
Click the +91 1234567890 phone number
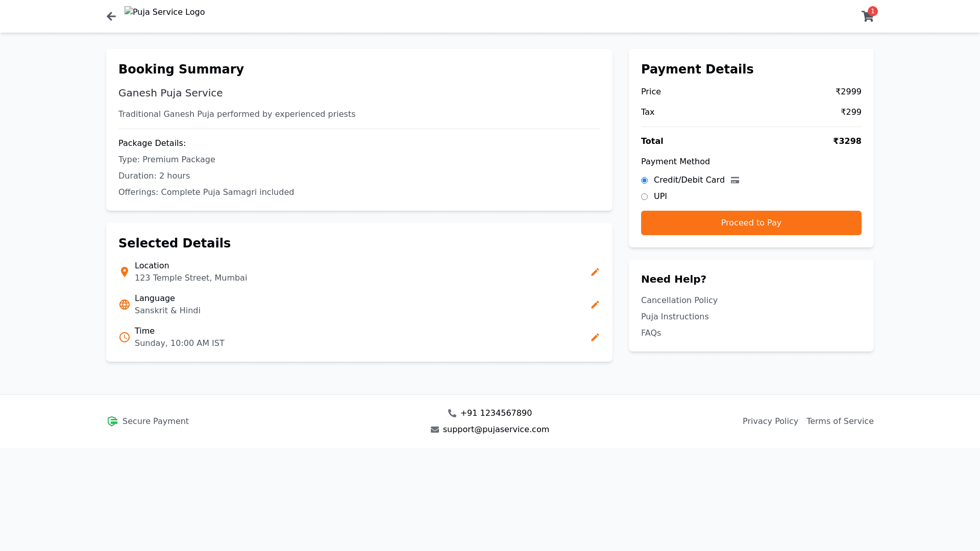click(496, 413)
